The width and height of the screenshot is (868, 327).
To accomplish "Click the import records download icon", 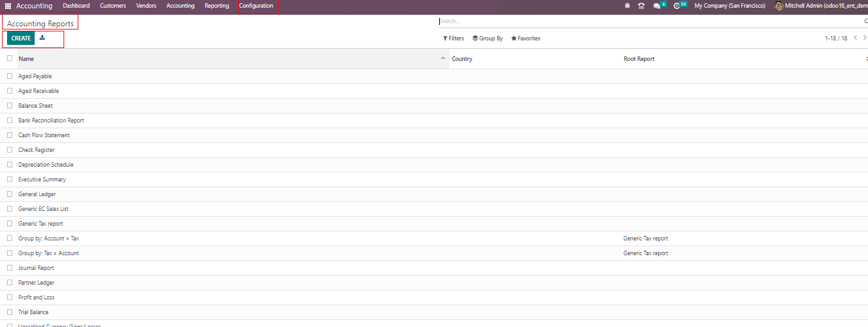I will pyautogui.click(x=42, y=38).
